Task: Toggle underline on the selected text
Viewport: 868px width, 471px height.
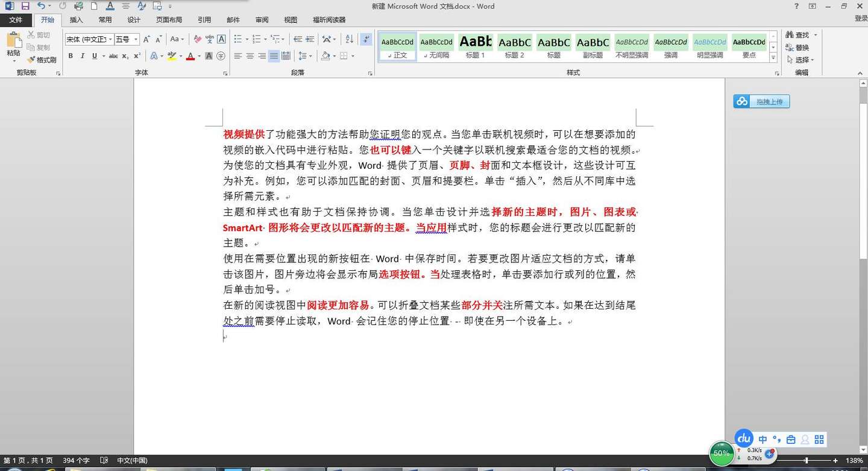Action: (95, 56)
